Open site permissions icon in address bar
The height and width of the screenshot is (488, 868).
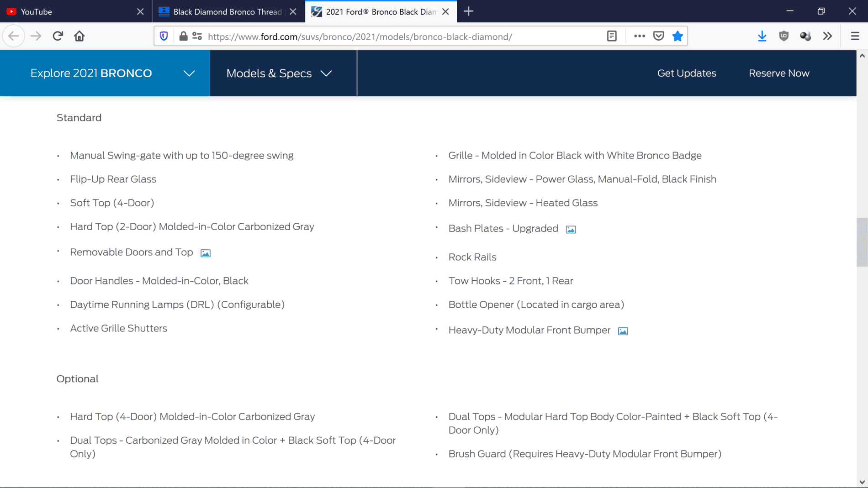[x=197, y=36]
